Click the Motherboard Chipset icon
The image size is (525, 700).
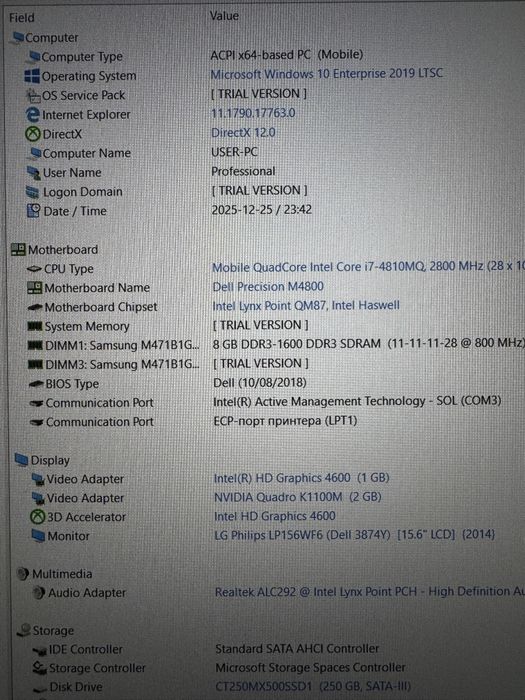tap(35, 307)
